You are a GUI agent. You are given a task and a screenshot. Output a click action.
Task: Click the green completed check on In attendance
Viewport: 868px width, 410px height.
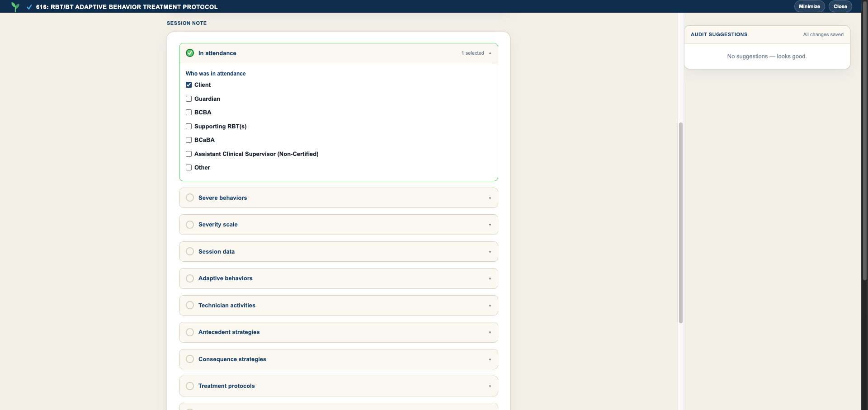coord(190,53)
